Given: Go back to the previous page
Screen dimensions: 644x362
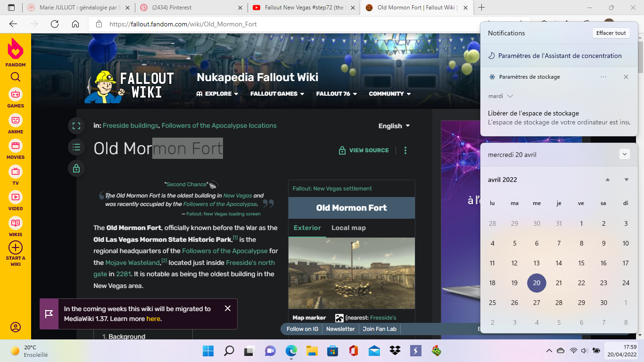Looking at the screenshot, I should [x=13, y=24].
